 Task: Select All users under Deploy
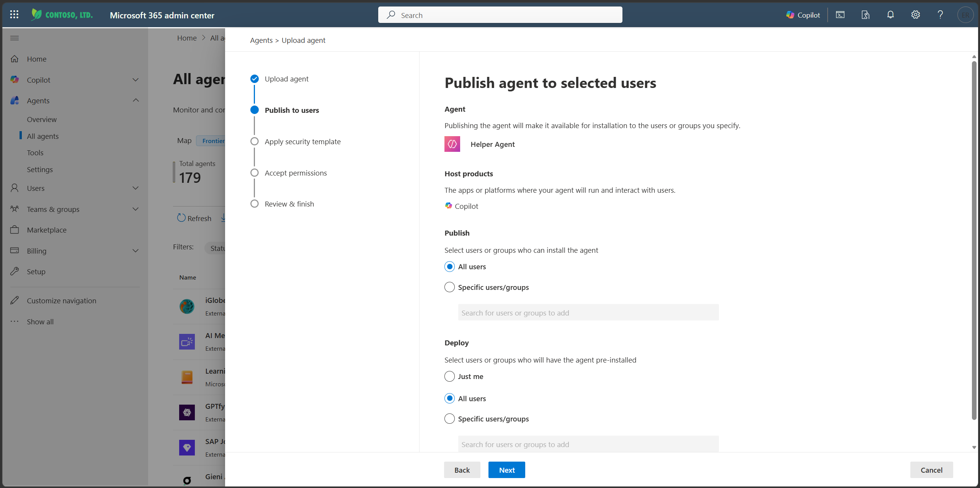(x=449, y=399)
